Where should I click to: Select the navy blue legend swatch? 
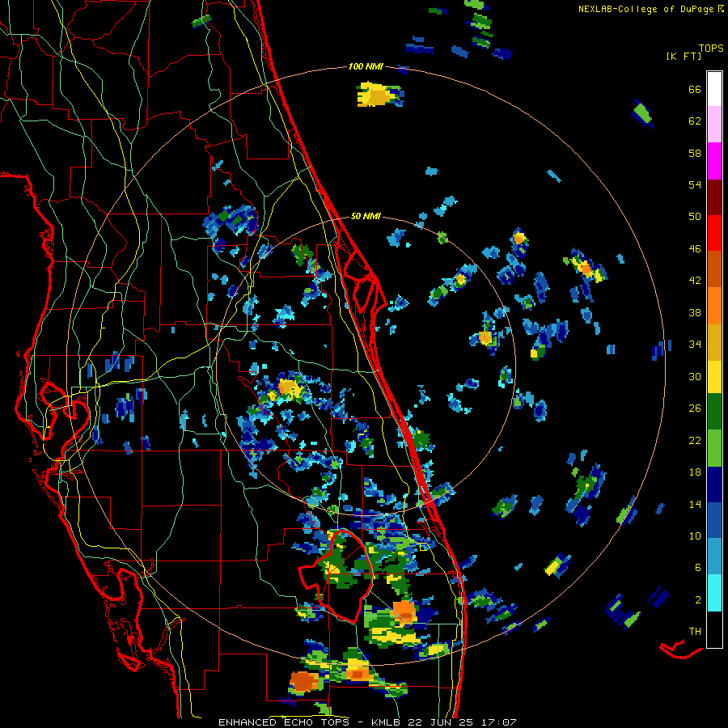pyautogui.click(x=714, y=485)
